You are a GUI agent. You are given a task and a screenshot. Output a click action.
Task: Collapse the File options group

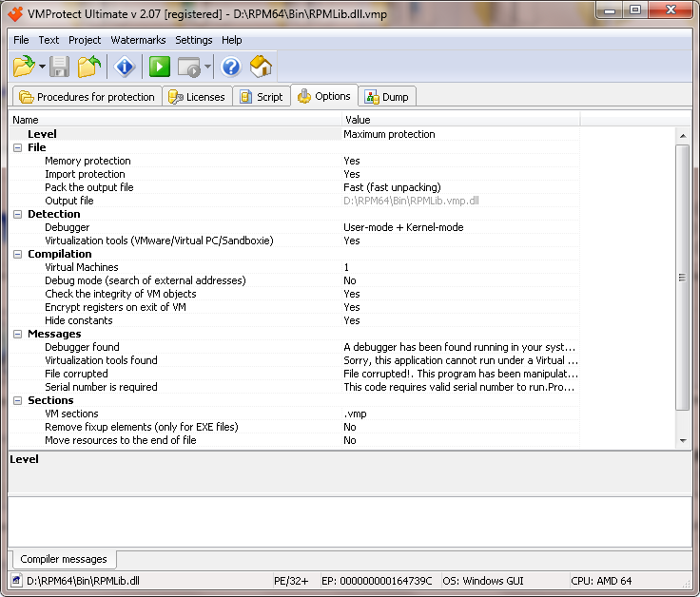point(17,148)
